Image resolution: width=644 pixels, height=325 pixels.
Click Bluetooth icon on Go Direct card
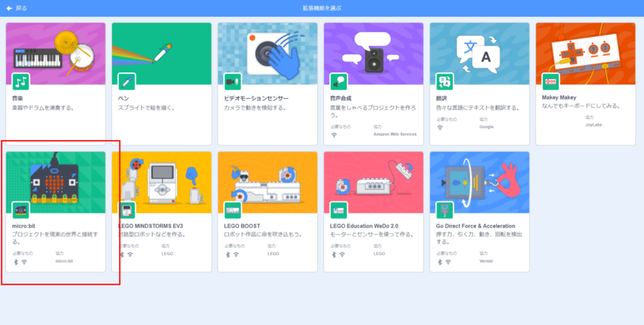point(440,262)
